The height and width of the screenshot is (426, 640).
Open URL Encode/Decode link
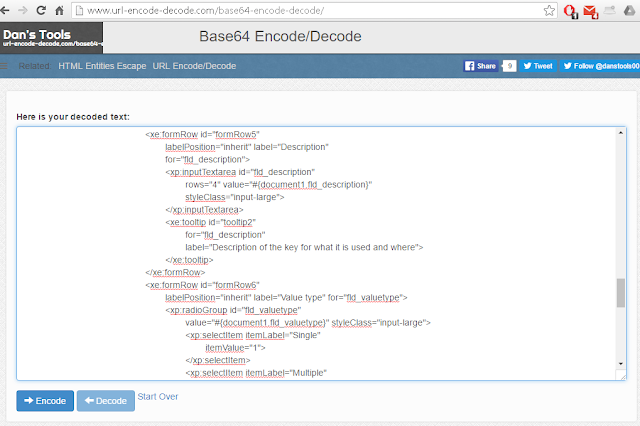[194, 66]
